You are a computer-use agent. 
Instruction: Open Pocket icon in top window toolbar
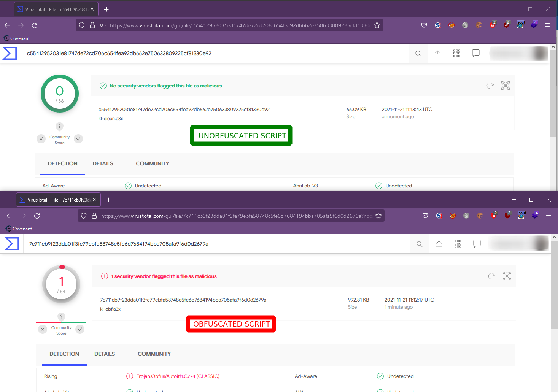pyautogui.click(x=424, y=25)
